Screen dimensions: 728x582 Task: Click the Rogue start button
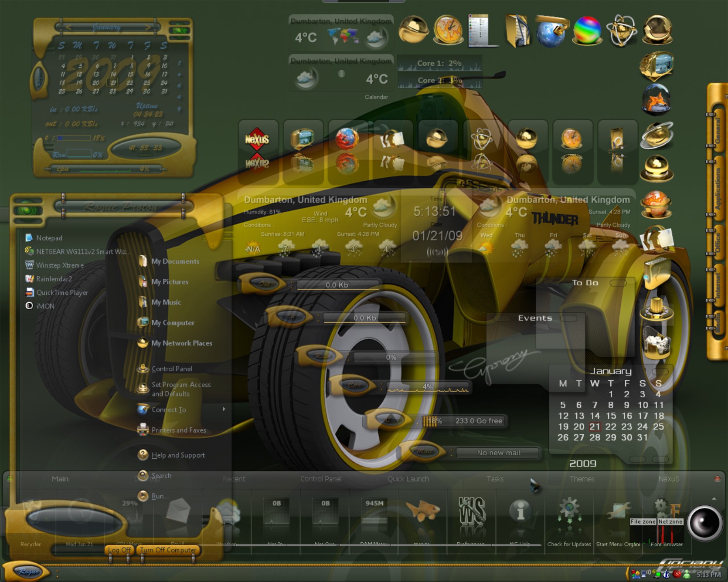(28, 572)
